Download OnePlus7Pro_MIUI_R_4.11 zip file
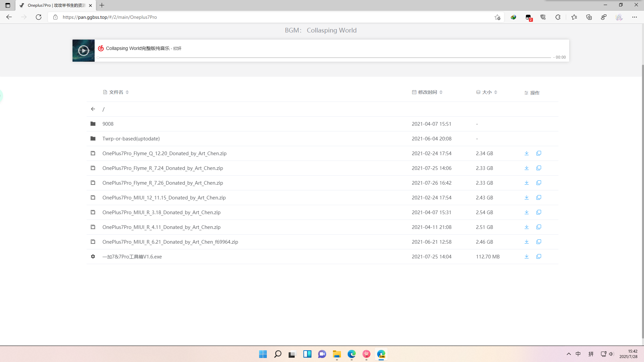The height and width of the screenshot is (362, 644). pyautogui.click(x=527, y=227)
